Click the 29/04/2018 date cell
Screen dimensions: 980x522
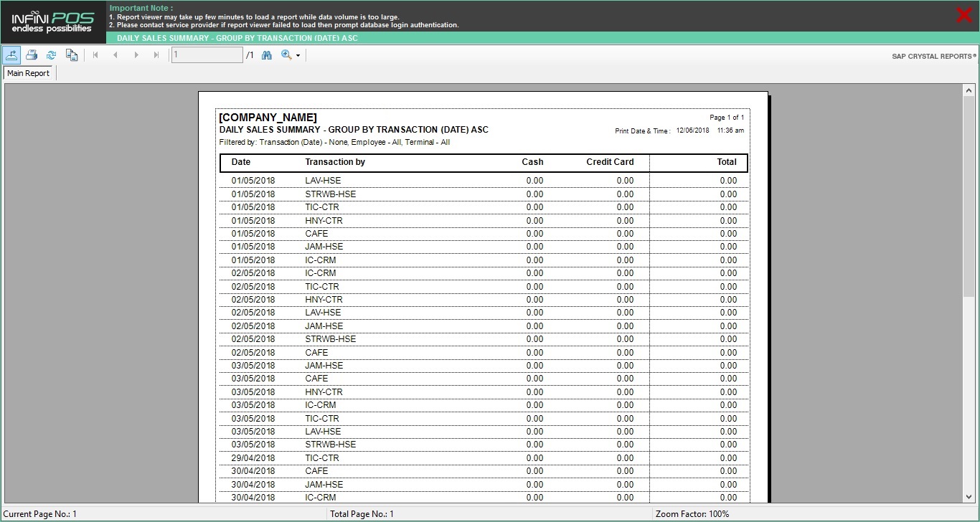[x=253, y=458]
